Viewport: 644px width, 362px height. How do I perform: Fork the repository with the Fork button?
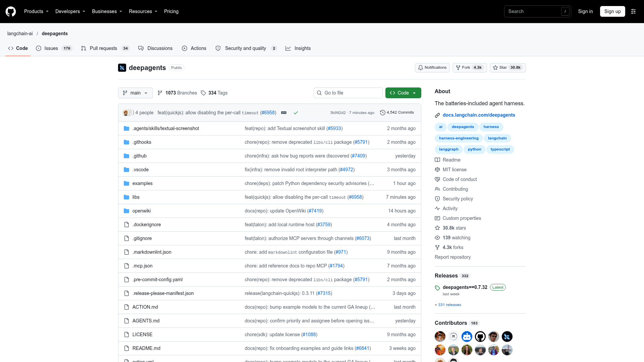coord(470,68)
